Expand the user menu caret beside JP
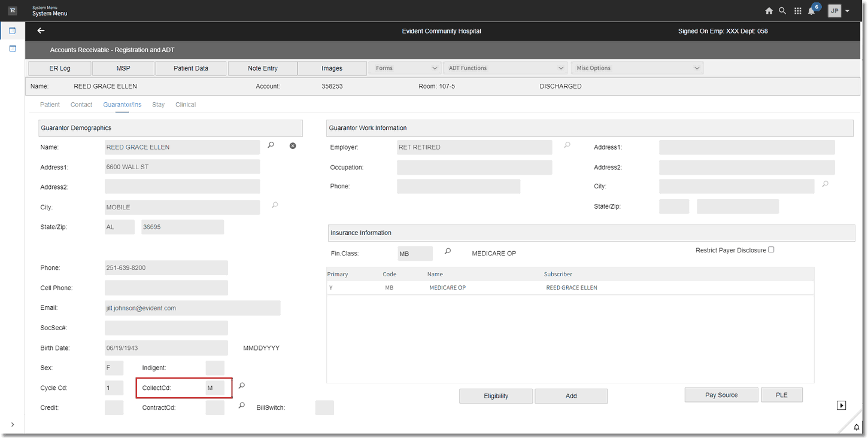The height and width of the screenshot is (439, 868). tap(848, 11)
